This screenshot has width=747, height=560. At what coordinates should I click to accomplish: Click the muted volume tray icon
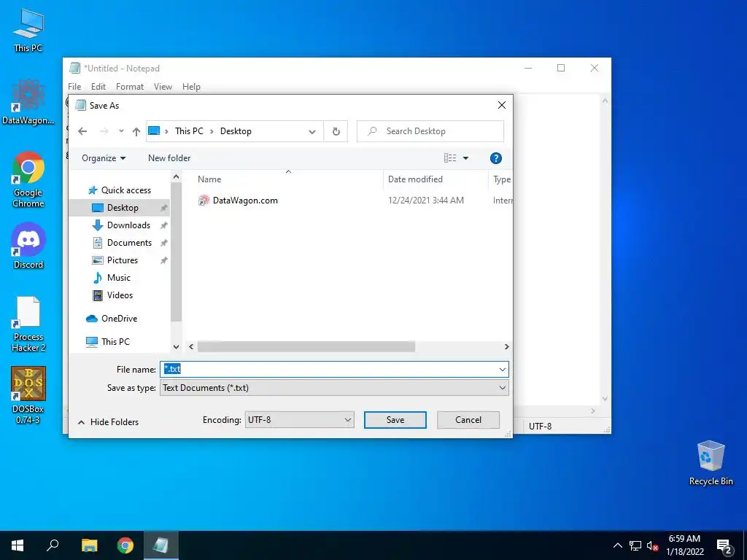652,545
